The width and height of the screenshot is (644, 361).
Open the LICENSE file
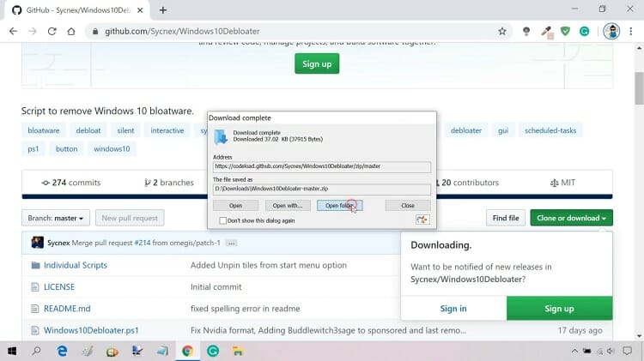click(x=59, y=286)
